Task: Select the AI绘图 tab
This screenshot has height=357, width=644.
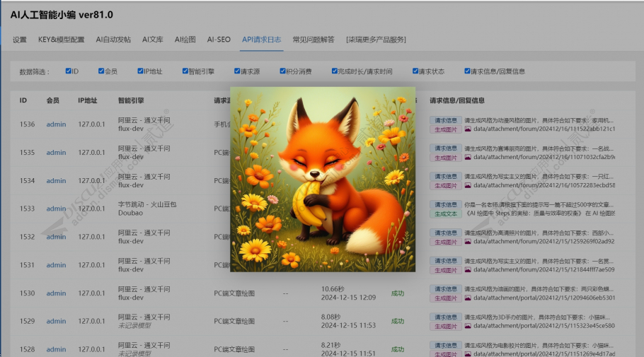Action: pos(185,40)
